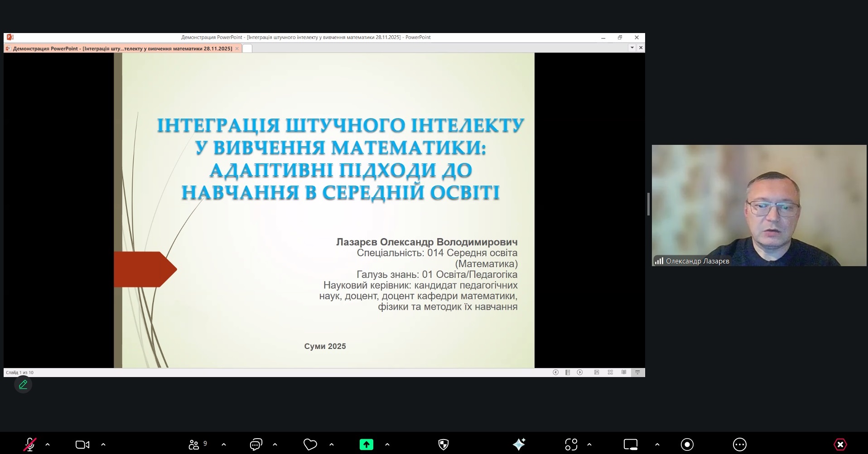868x454 pixels.
Task: Open the apps icon in meeting toolbar
Action: coord(571,444)
